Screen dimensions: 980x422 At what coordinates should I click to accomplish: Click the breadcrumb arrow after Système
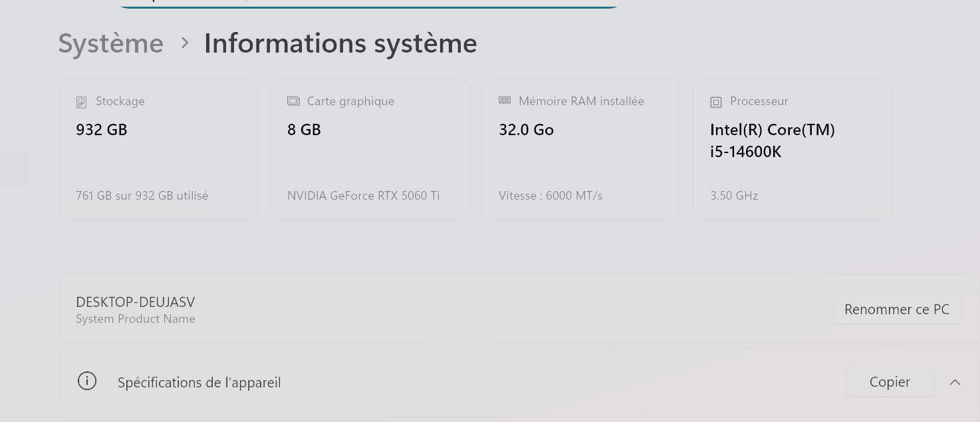[185, 43]
